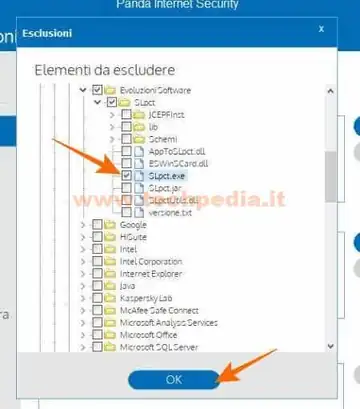This screenshot has height=409, width=360.
Task: Uncheck the SLpct.exe checkbox
Action: 126,176
